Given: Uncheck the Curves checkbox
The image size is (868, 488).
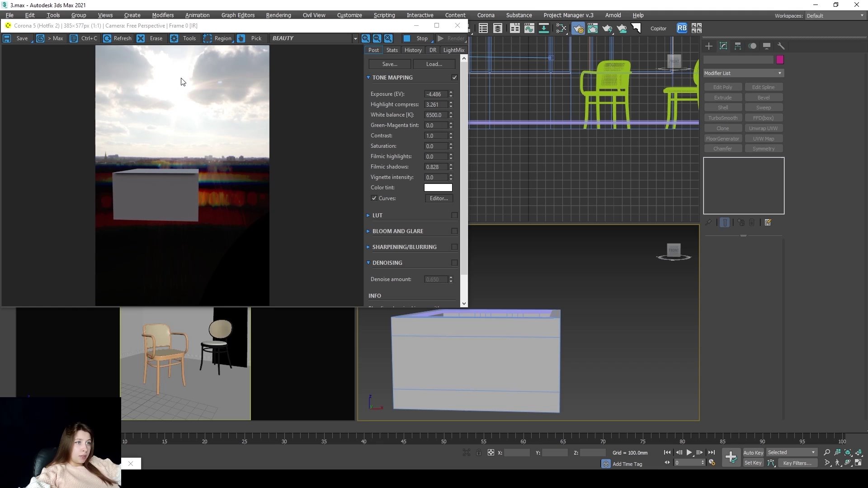Looking at the screenshot, I should pos(374,198).
